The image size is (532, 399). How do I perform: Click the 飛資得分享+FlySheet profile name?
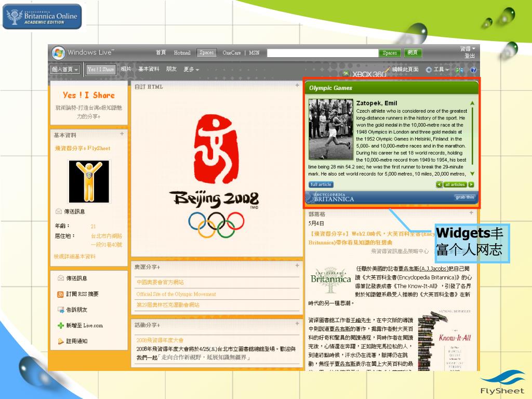(83, 148)
